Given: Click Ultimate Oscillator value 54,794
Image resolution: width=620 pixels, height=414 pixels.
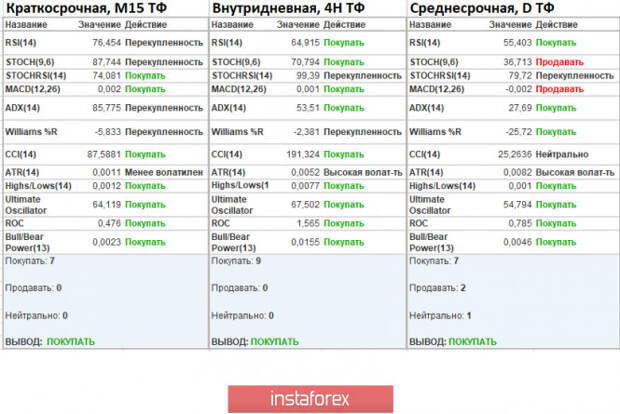Looking at the screenshot, I should click(517, 205).
